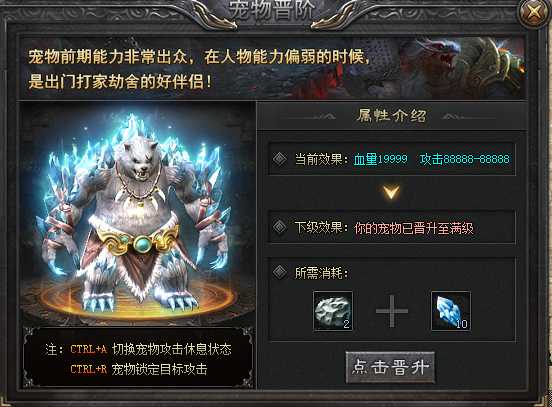
Task: Click the 宠物晋阶 window title
Action: (271, 10)
